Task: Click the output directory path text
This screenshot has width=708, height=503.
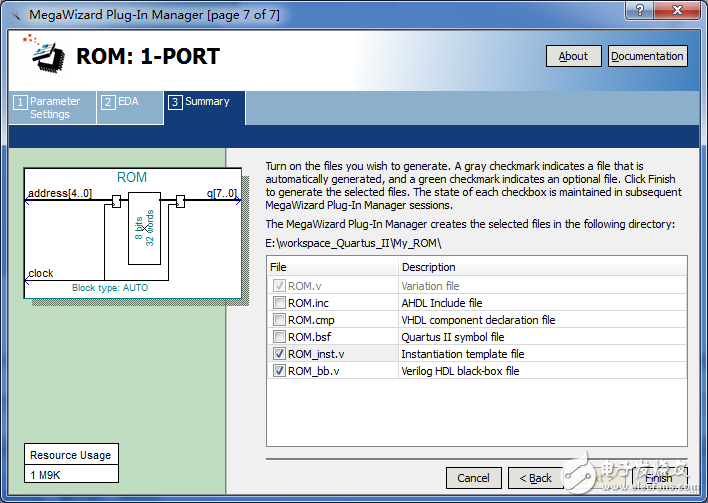Action: pyautogui.click(x=353, y=243)
